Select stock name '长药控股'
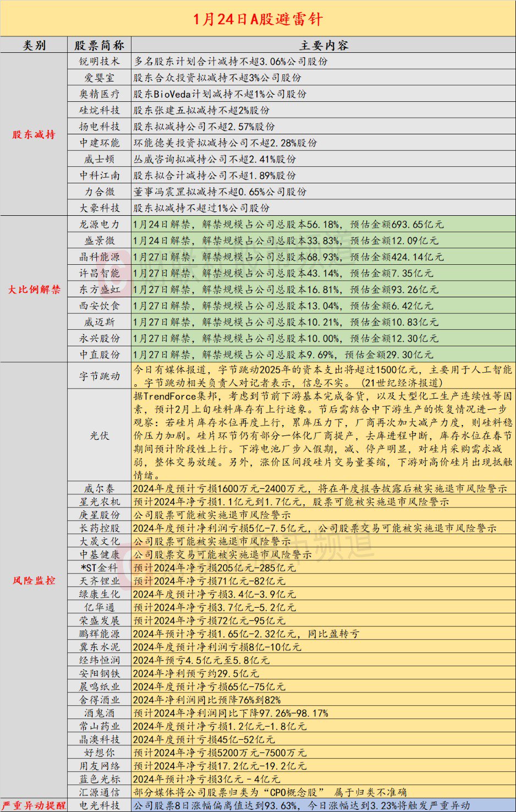 [100, 528]
